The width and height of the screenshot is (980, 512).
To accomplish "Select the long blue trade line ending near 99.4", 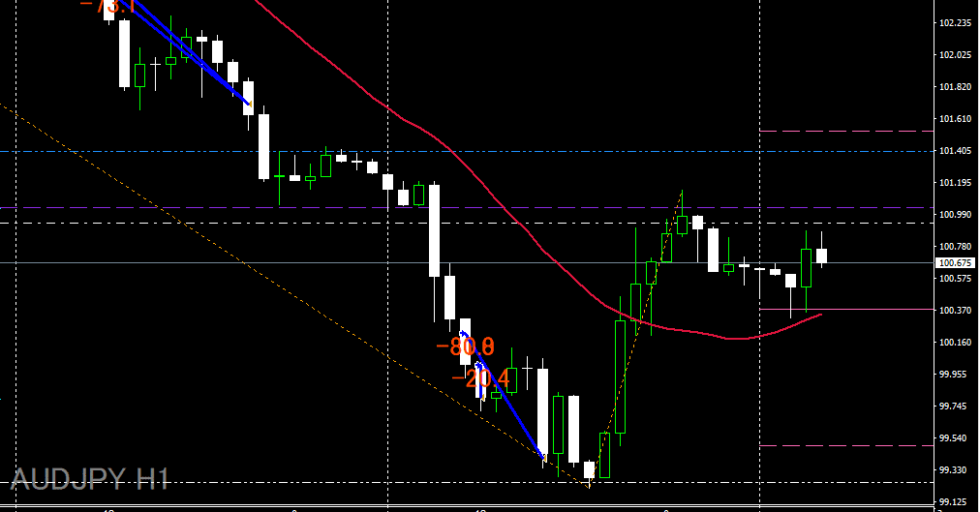I will [x=504, y=396].
